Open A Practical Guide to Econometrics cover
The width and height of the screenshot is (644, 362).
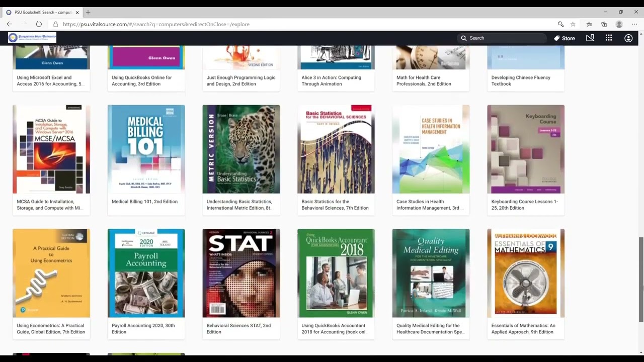(x=51, y=273)
